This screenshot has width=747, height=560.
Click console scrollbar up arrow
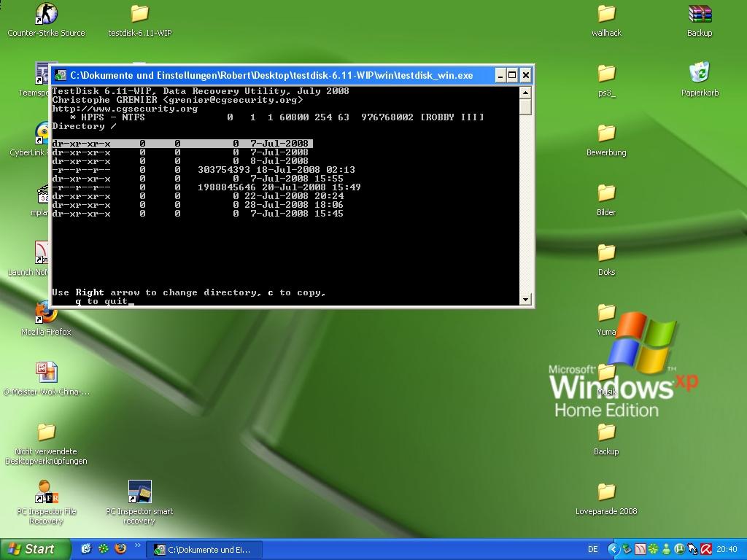coord(525,93)
